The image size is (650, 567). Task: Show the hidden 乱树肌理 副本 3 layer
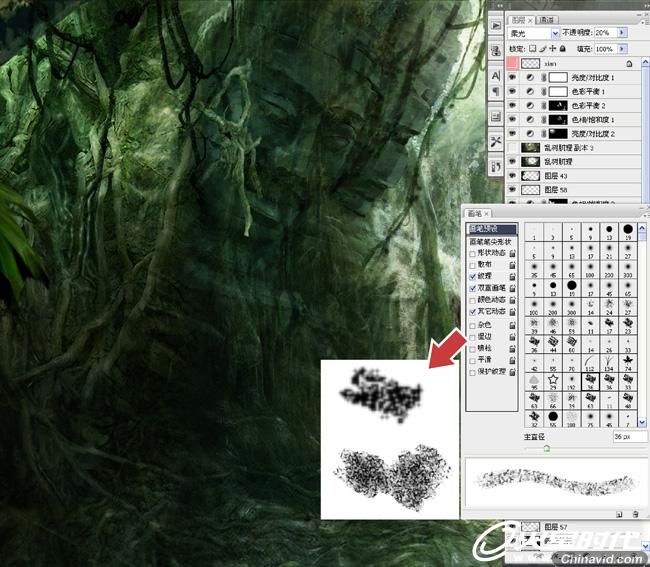(x=512, y=148)
